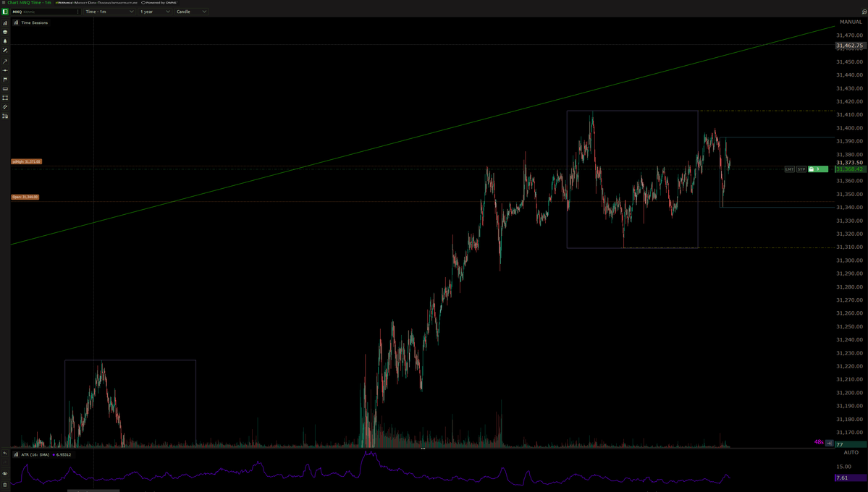Viewport: 868px width, 492px height.
Task: Open the indicators icon in the left toolbar
Action: (5, 23)
